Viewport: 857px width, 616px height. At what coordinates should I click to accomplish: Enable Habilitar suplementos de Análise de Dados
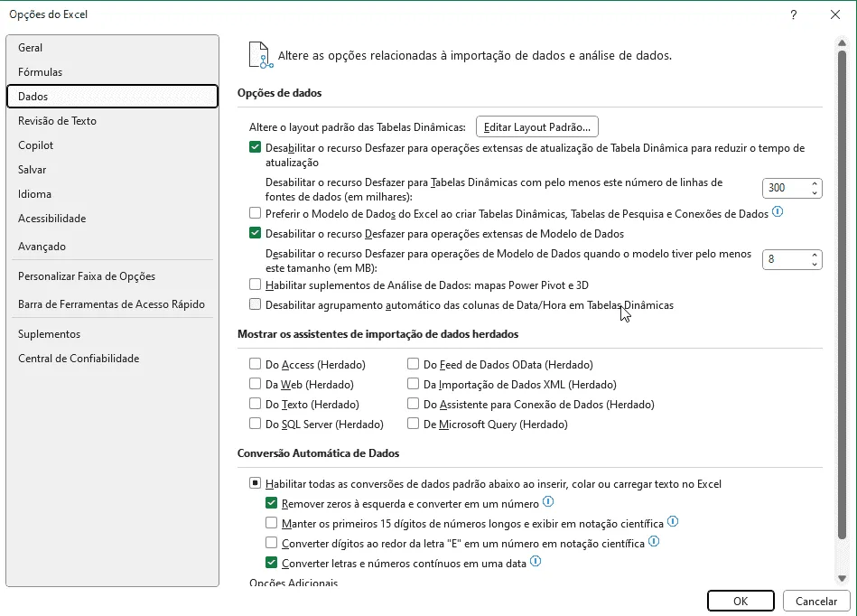point(255,285)
